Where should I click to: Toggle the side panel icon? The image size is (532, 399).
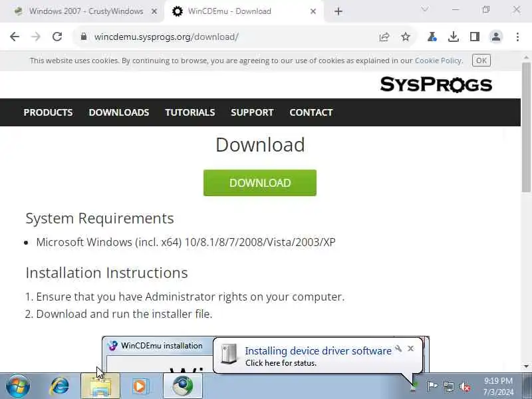475,37
